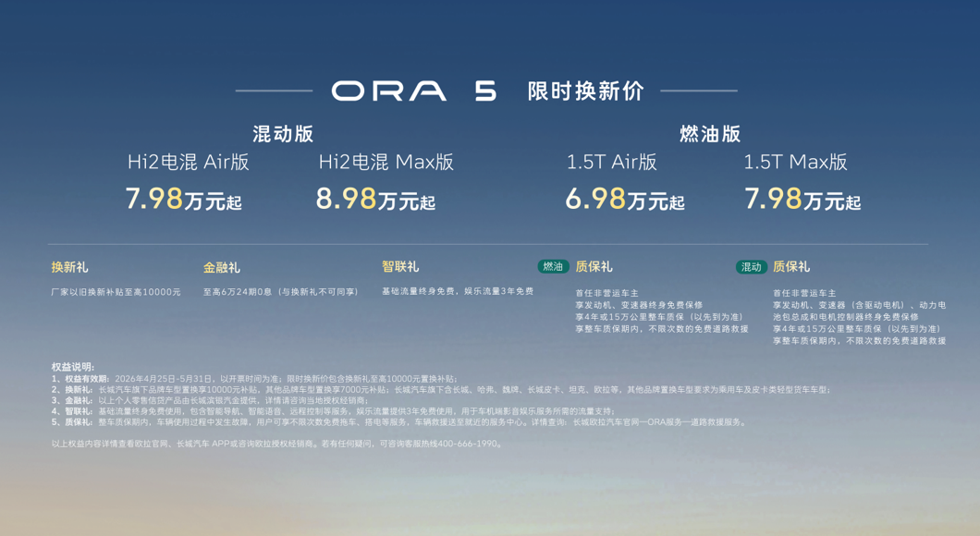Choose the 1.5T Air版 model label
Screen dimensions: 980x536
coord(611,163)
